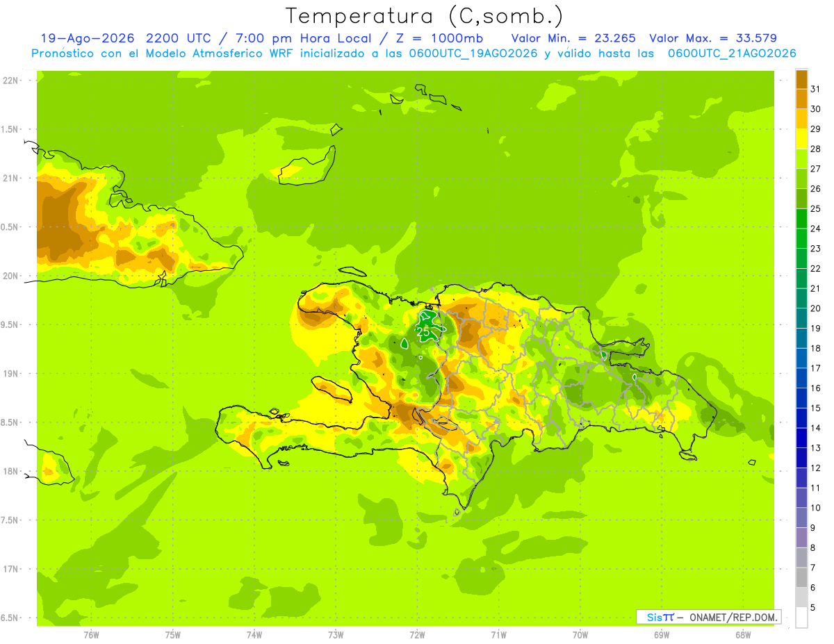Click lime legend swatch between 27 and 28
Image resolution: width=834 pixels, height=644 pixels.
pyautogui.click(x=801, y=158)
